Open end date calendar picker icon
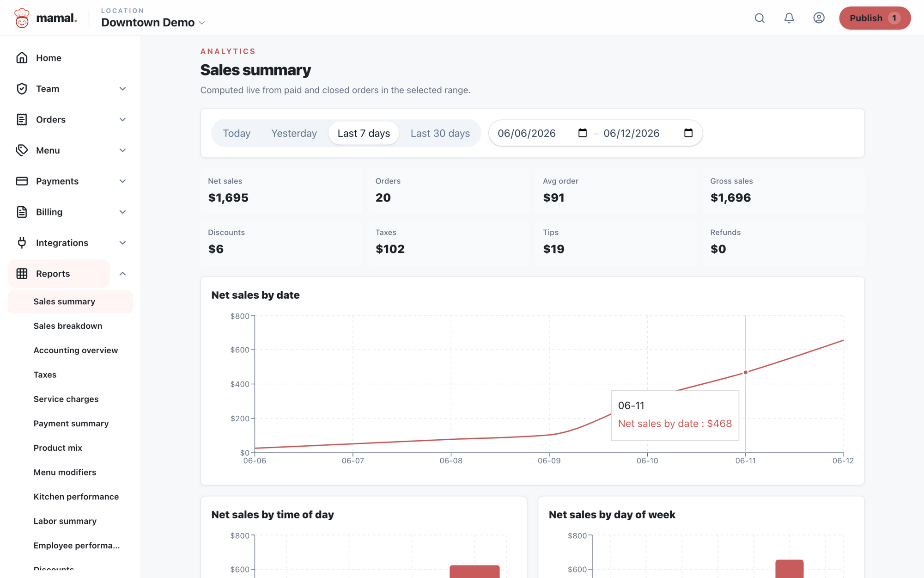 [688, 133]
